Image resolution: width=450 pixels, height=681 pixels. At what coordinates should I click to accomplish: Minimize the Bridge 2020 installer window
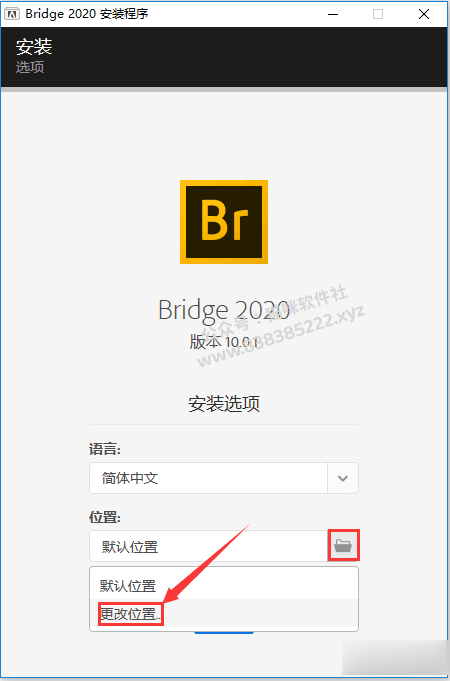click(334, 14)
